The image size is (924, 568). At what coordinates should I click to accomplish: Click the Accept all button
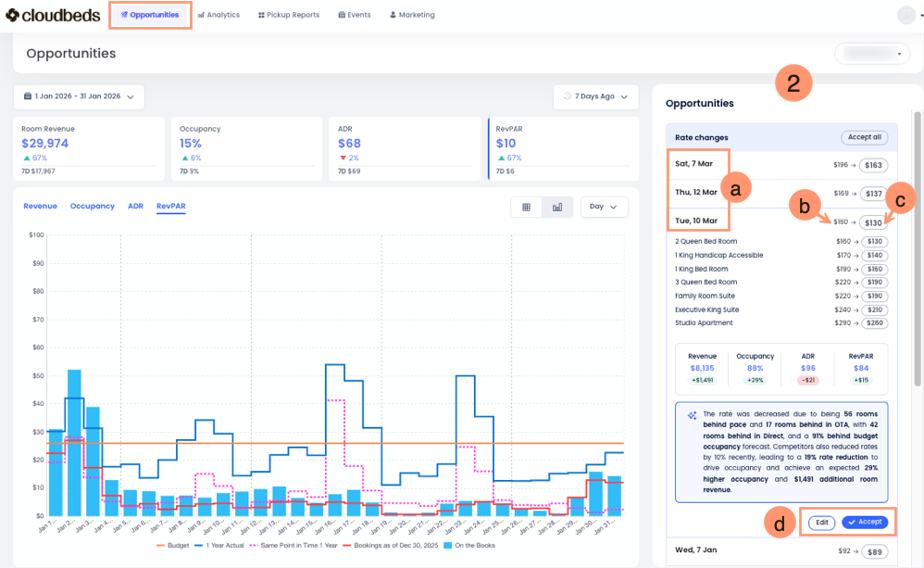(863, 137)
